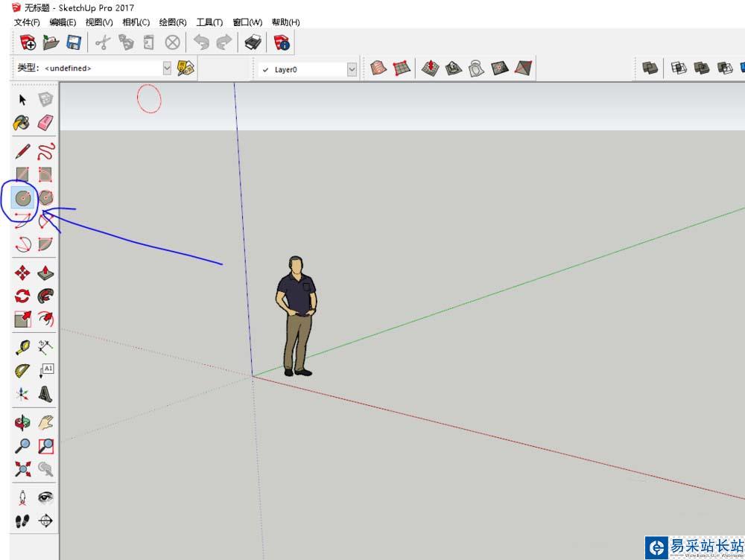Viewport: 745px width, 560px height.
Task: Select the Position Camera tool
Action: [22, 497]
